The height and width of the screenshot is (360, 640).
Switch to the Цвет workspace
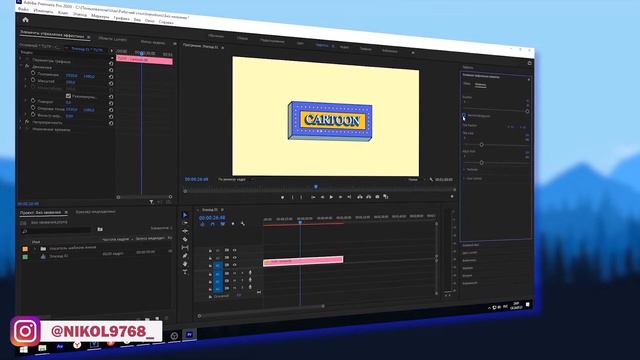coord(300,43)
